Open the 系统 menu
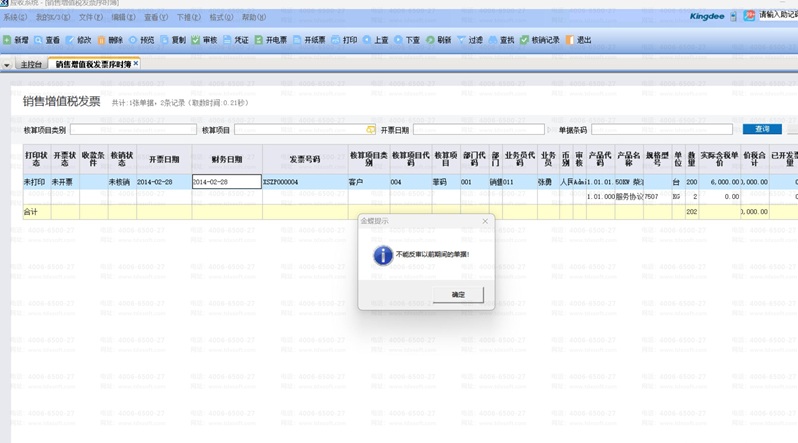The height and width of the screenshot is (443, 798). click(x=15, y=17)
